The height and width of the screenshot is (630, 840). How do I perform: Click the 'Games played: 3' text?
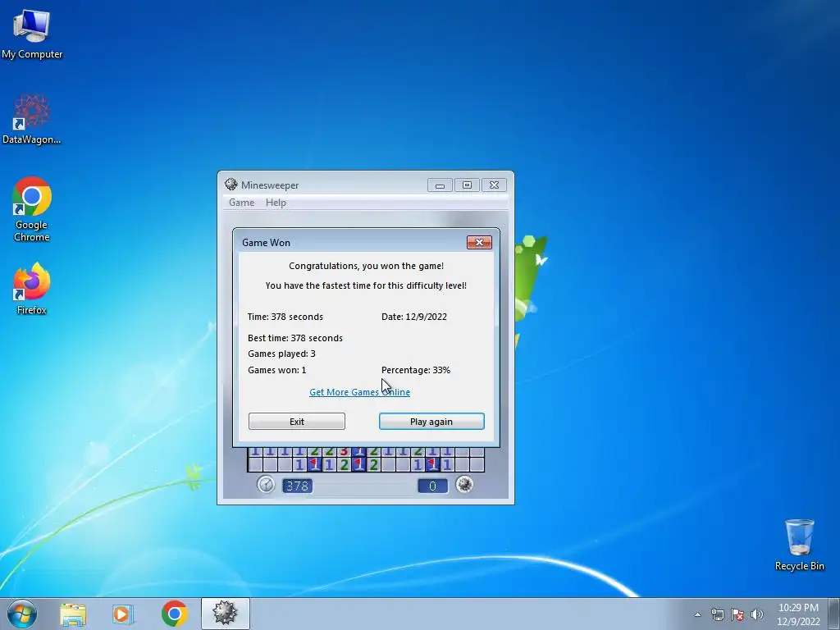(x=281, y=354)
